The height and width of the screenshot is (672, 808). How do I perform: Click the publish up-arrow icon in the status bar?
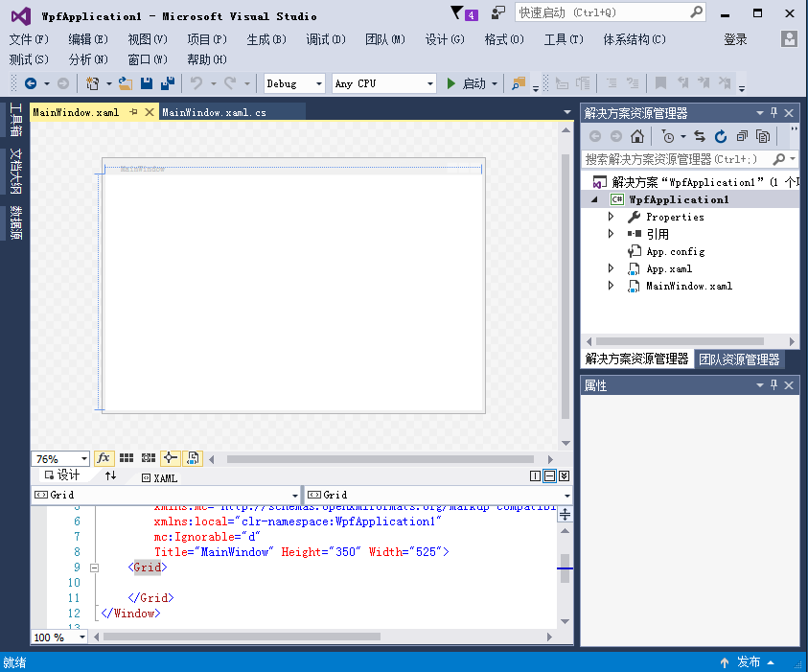point(725,662)
